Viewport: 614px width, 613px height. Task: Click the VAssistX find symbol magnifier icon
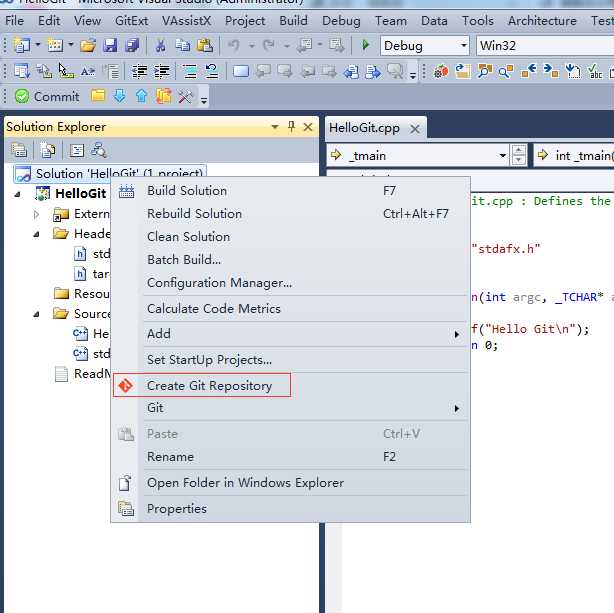(x=506, y=72)
